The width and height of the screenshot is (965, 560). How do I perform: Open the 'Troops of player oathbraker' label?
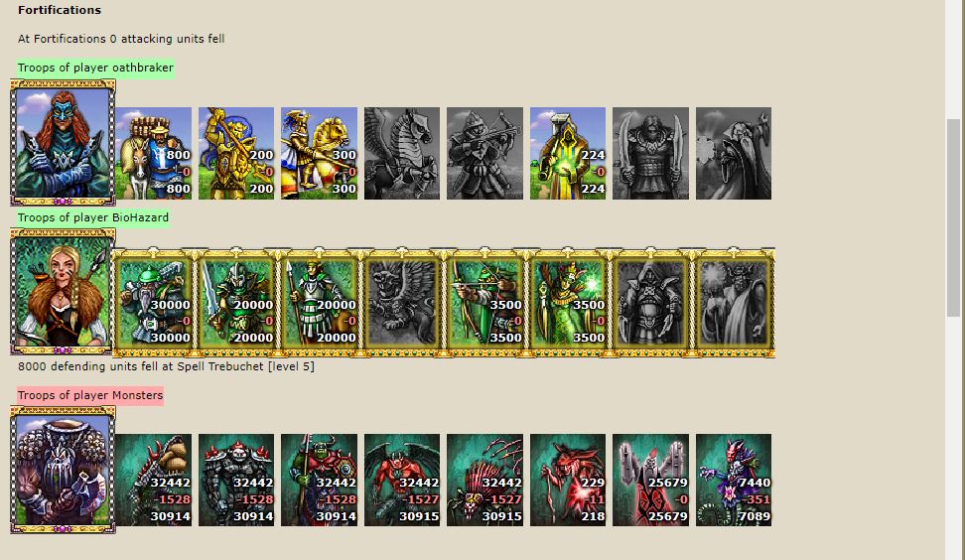click(95, 68)
